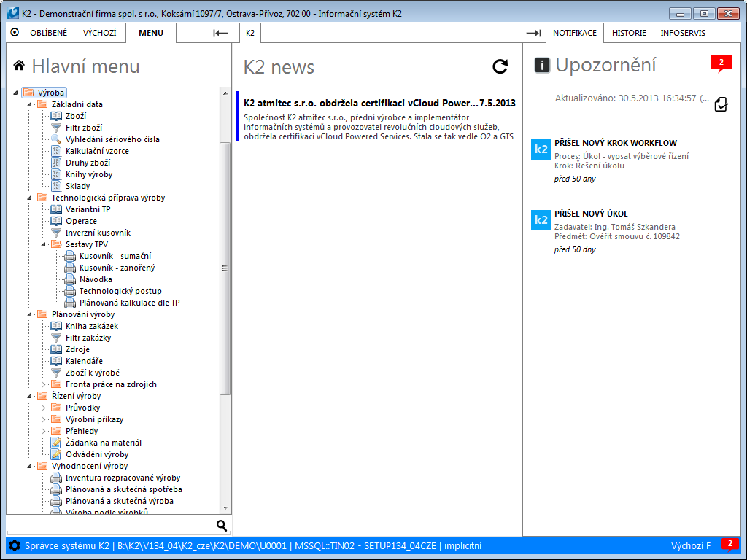Open the K2 tab
Viewport: 747px width, 560px height.
click(x=250, y=33)
